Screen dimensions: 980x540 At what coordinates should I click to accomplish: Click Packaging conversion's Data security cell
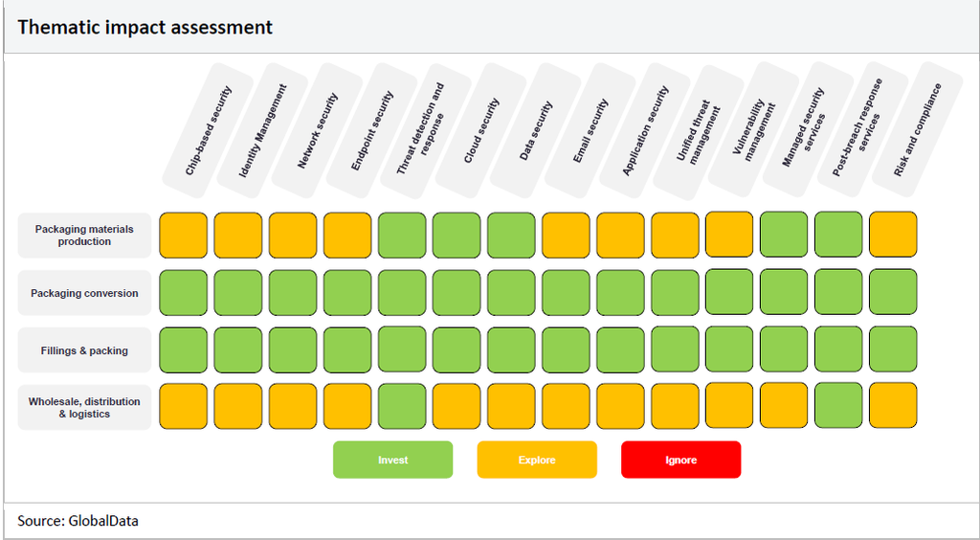(x=511, y=293)
